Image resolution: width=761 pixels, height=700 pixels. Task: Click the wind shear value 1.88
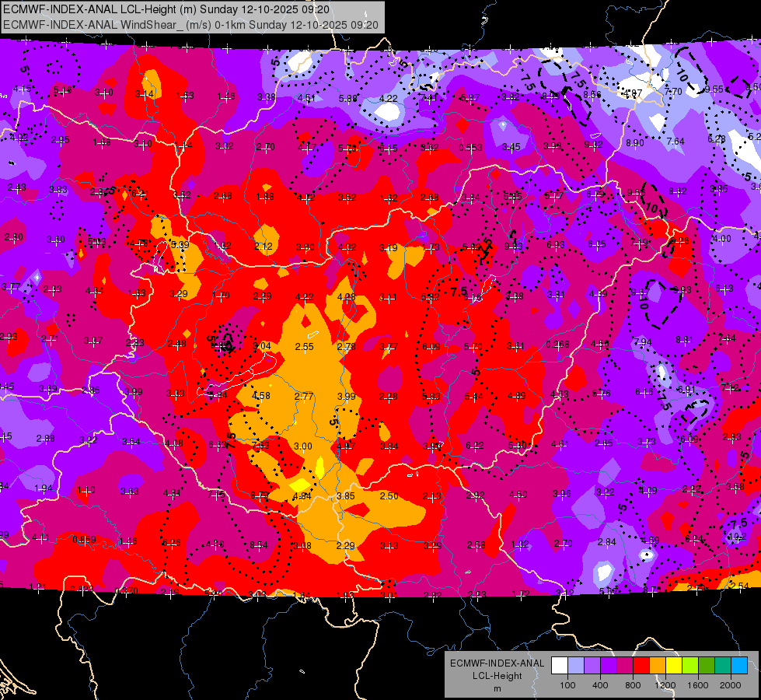point(265,197)
